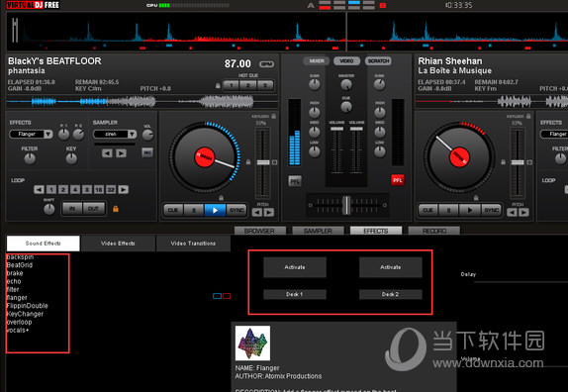Double loop with right arrow
This screenshot has height=392, width=568.
[123, 189]
